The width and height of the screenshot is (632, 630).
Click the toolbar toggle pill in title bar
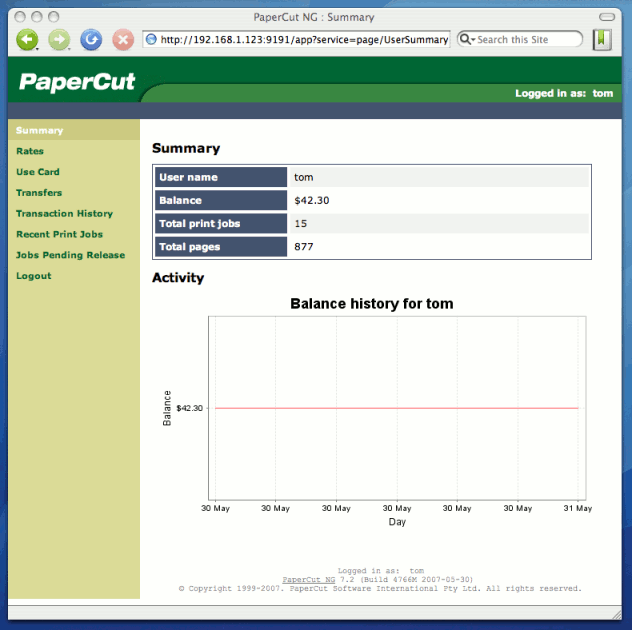(x=607, y=17)
